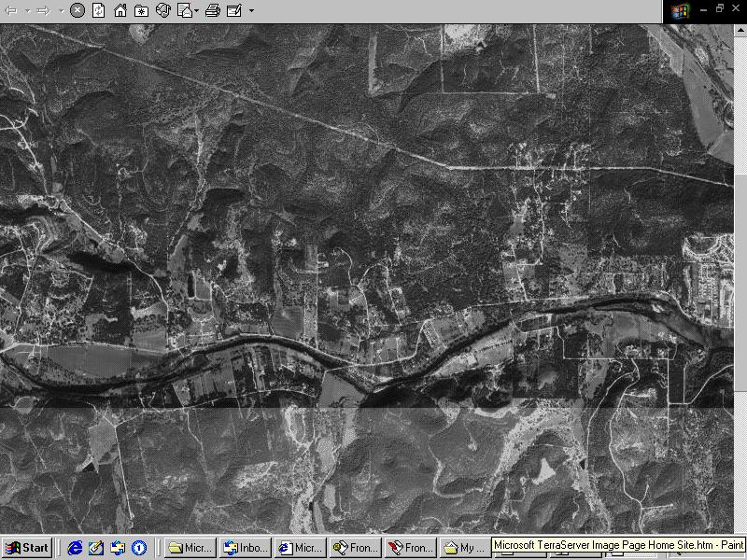Screen dimensions: 747x560
Task: Click the Windows logo throbber
Action: pyautogui.click(x=680, y=11)
